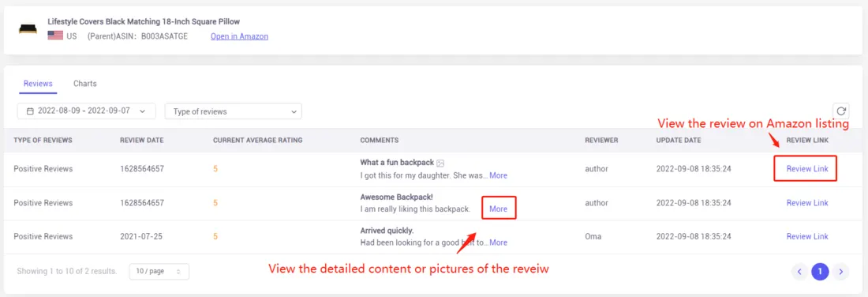
Task: Click the COMMENTS column header
Action: click(380, 140)
